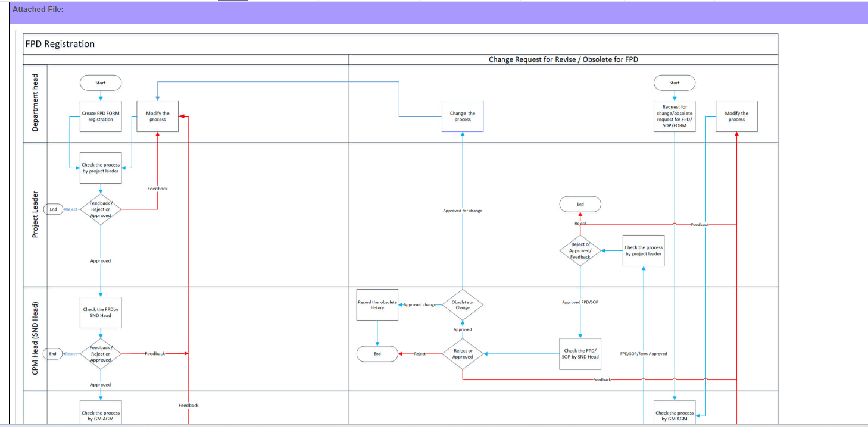The width and height of the screenshot is (868, 427).
Task: Click the Start oval above Request for change/obsolete
Action: (x=675, y=83)
